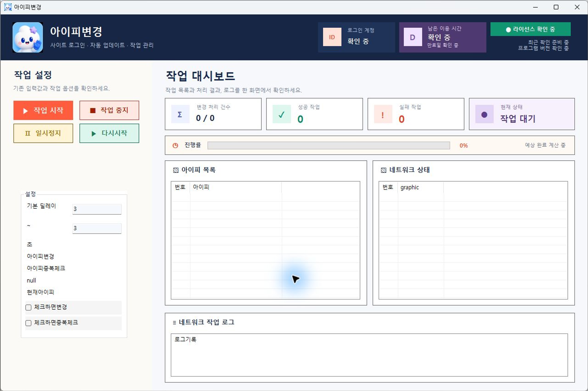Click the 프로그램 버전 확인 중 text
Viewport: 588px width, 391px height.
[544, 48]
